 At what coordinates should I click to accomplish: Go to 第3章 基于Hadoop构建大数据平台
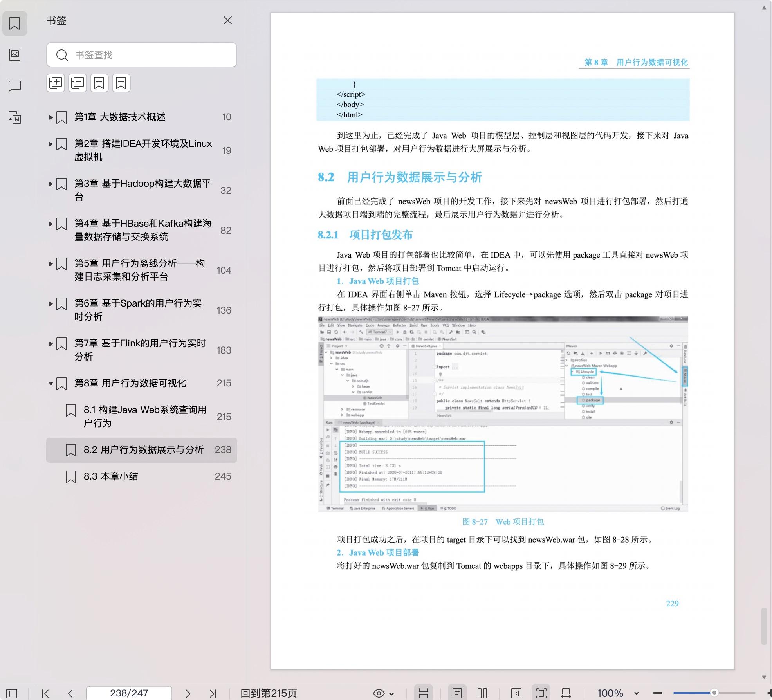click(142, 190)
